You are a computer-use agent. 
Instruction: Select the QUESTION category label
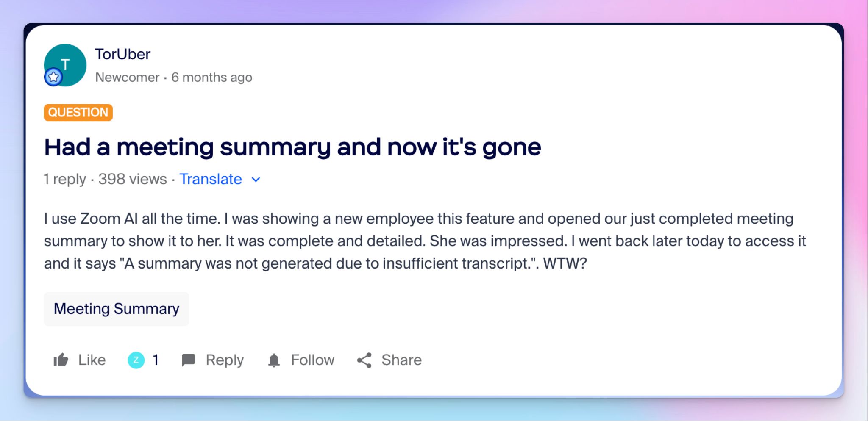tap(78, 112)
